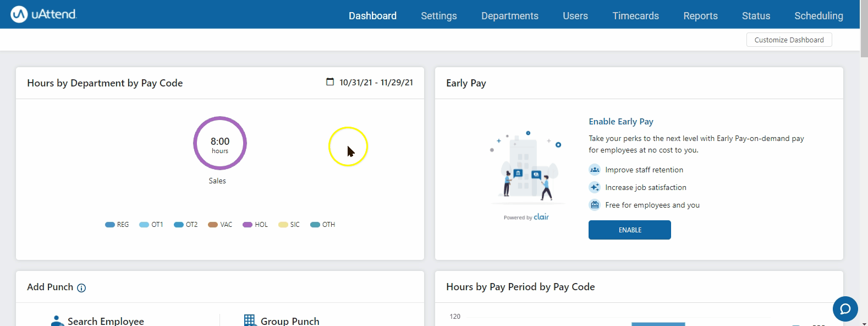View the Status tab
868x326 pixels.
[756, 16]
